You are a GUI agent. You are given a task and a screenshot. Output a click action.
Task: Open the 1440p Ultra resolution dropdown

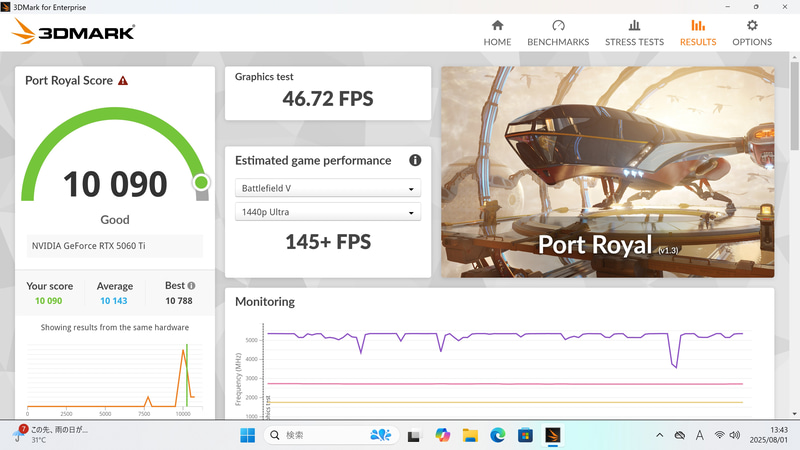(328, 212)
